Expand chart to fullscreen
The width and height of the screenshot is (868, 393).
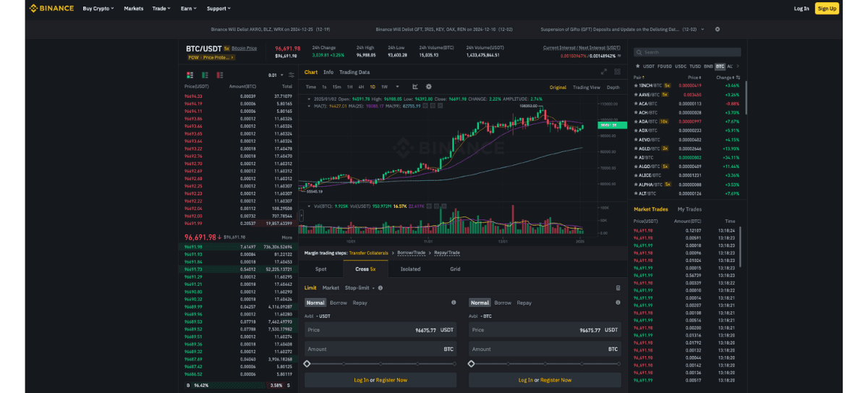[x=604, y=72]
